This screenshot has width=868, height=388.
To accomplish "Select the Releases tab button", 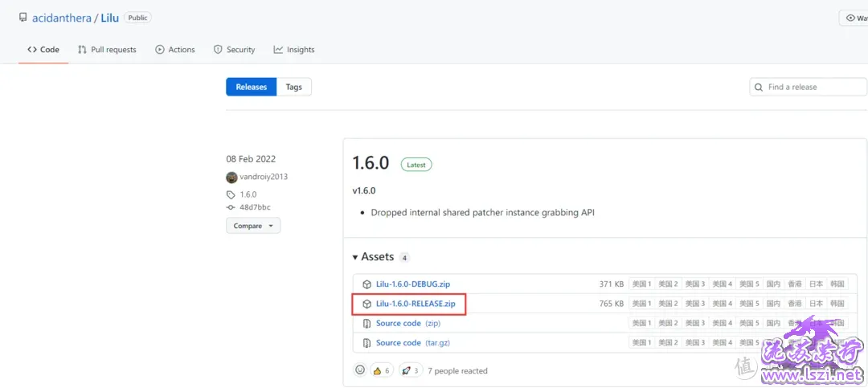I will [x=252, y=87].
